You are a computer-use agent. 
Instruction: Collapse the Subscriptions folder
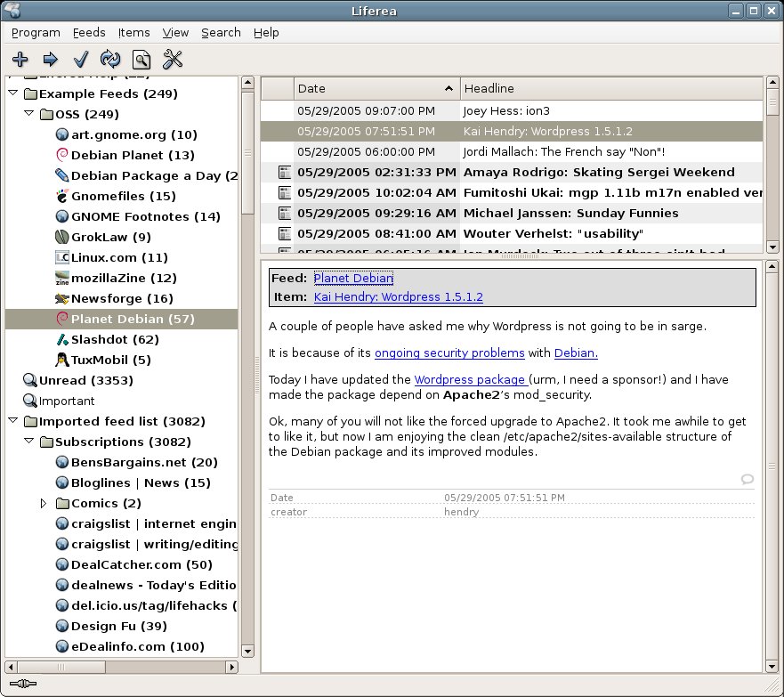pos(29,442)
